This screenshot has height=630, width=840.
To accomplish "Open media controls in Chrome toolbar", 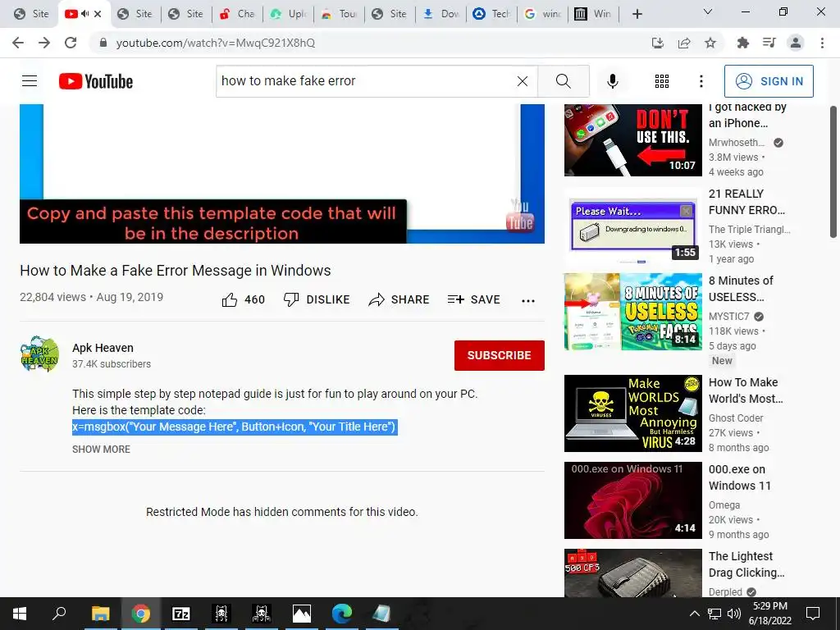I will pos(769,43).
